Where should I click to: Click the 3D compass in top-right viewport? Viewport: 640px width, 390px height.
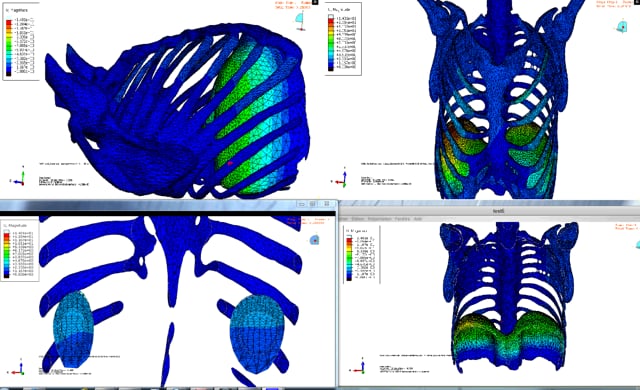pyautogui.click(x=622, y=27)
